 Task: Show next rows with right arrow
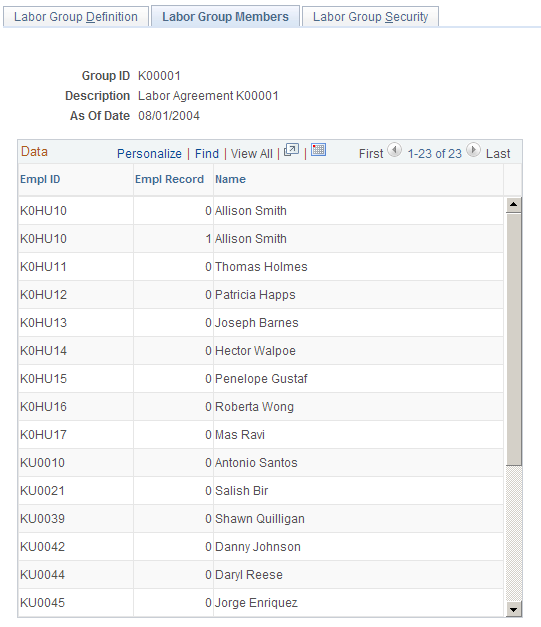[x=473, y=150]
